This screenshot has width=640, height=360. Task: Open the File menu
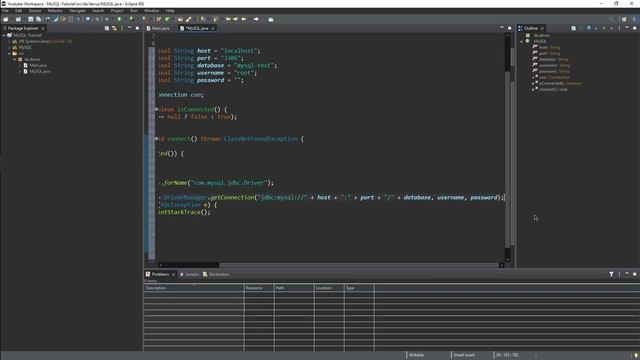[x=5, y=11]
